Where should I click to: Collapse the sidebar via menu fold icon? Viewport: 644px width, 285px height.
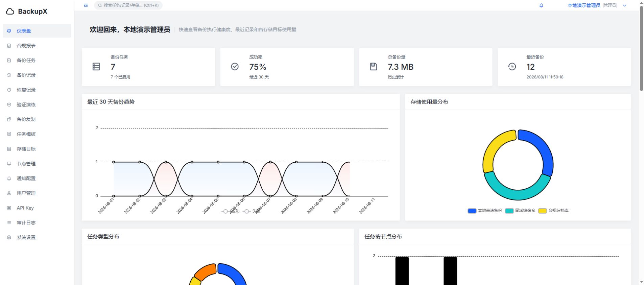(x=86, y=5)
